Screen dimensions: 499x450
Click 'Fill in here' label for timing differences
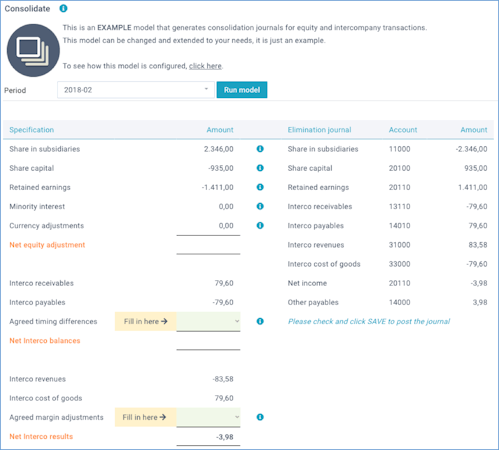146,321
